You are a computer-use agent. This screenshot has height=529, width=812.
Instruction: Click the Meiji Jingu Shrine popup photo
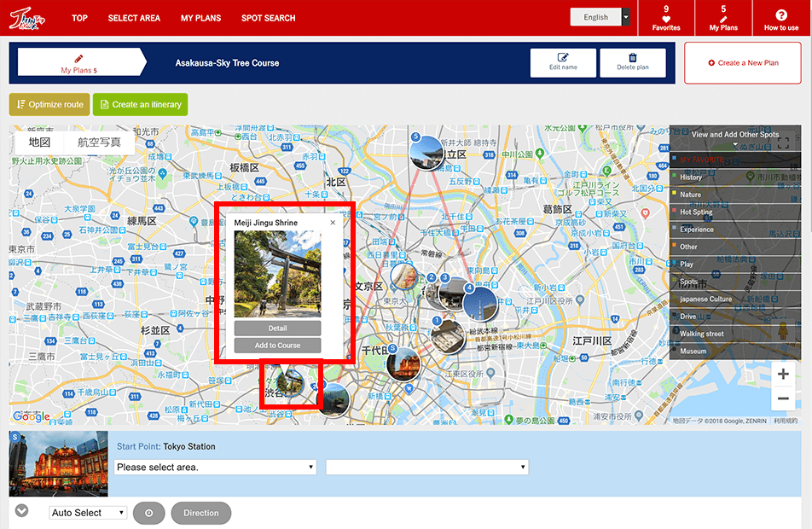277,274
